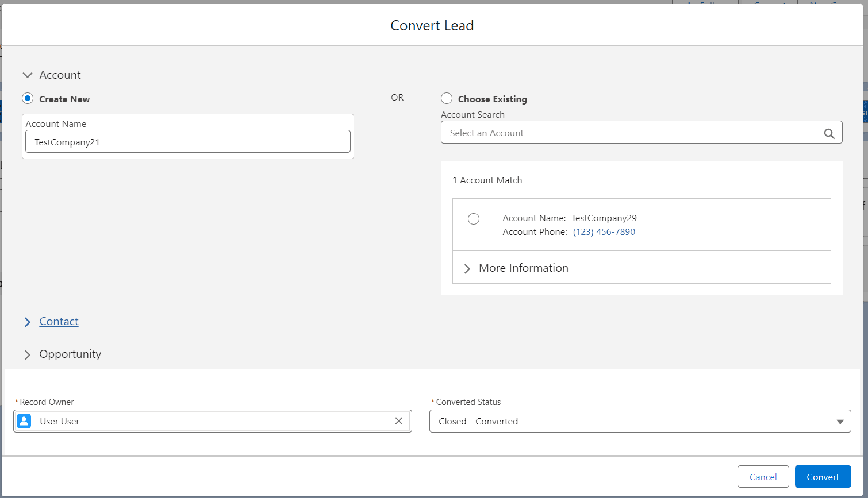Click the Account Name field containing TestCompany21
868x498 pixels.
188,141
